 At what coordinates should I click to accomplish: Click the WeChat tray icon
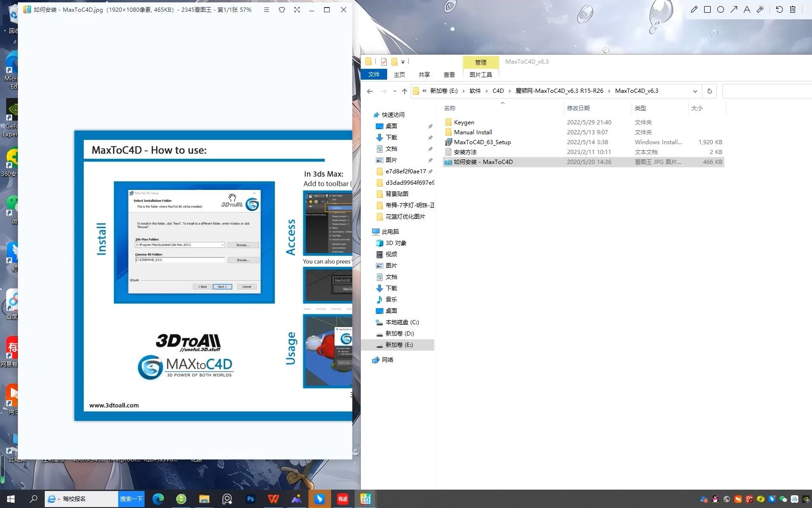click(783, 499)
